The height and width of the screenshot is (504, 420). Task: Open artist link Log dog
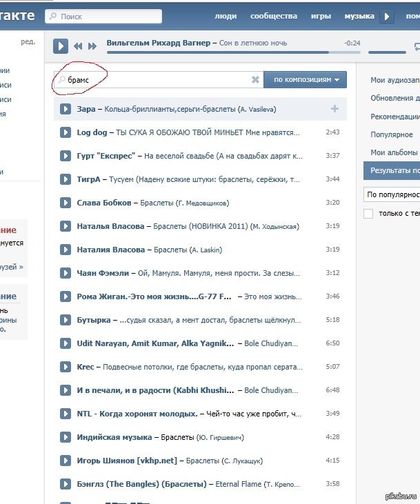(x=92, y=132)
